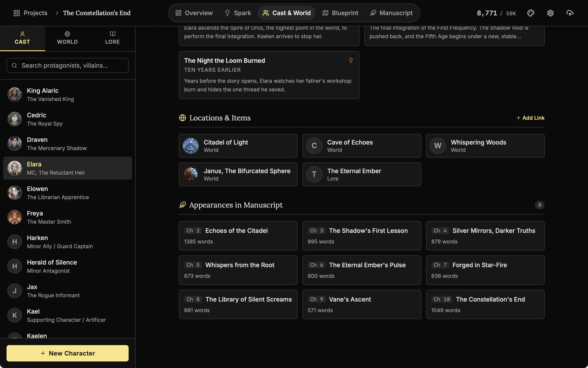Switch to the Overview tab
The height and width of the screenshot is (368, 588).
(194, 13)
